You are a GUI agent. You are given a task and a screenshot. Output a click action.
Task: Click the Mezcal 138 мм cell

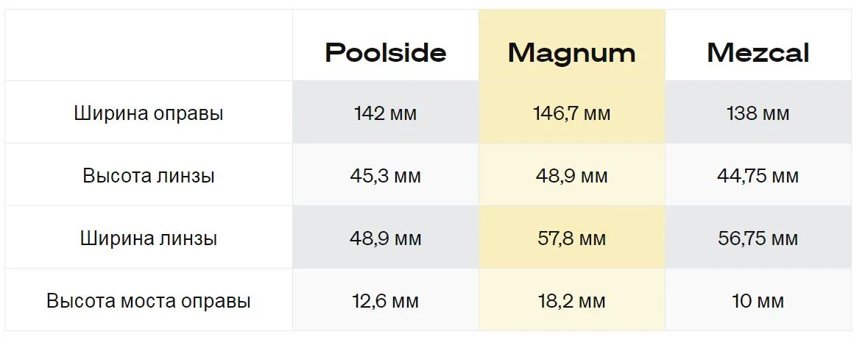pos(758,113)
